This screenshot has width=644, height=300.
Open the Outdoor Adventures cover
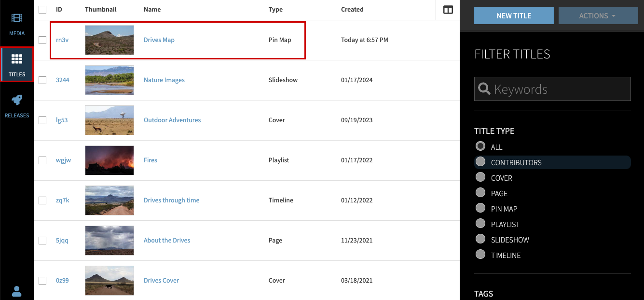(172, 120)
